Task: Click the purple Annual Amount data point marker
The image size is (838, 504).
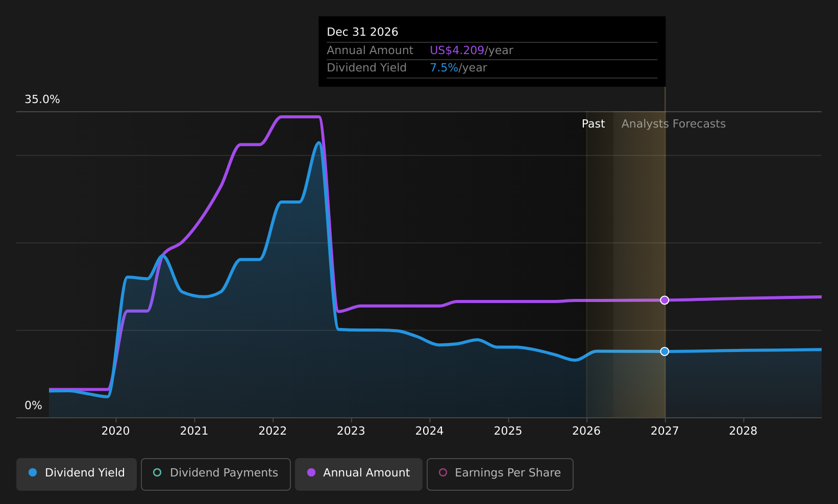Action: coord(664,300)
